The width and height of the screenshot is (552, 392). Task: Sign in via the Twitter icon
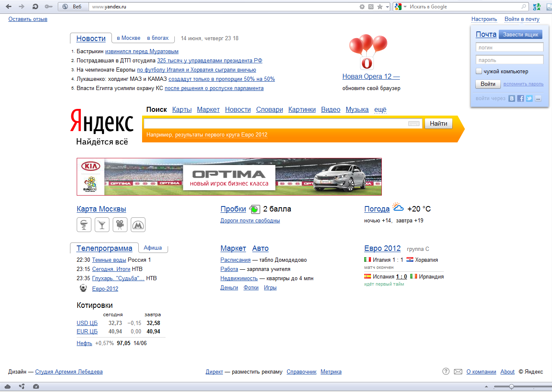click(529, 98)
